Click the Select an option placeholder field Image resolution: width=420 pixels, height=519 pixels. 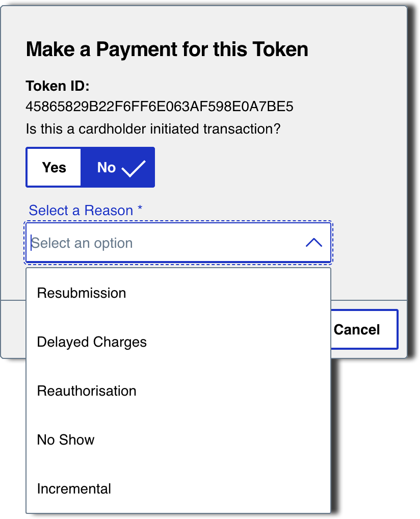[x=82, y=242]
